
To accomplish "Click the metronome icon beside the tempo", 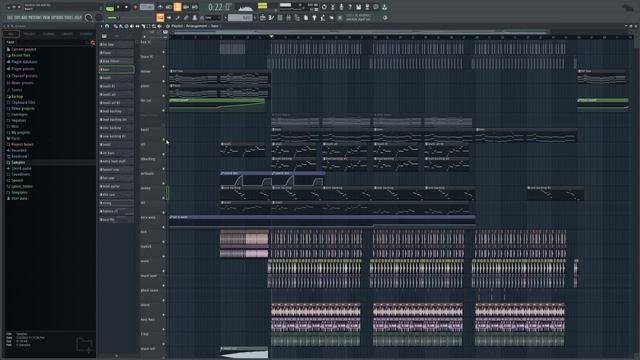I will [x=160, y=7].
